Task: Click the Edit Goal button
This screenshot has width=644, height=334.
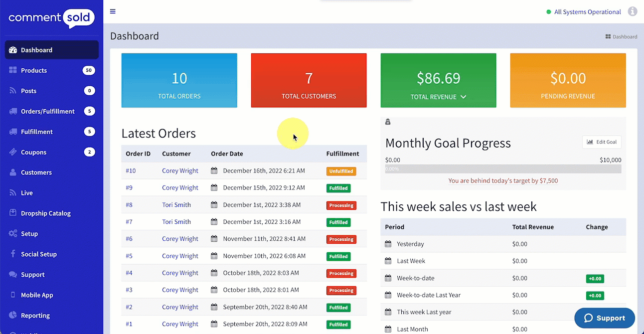Action: [602, 142]
